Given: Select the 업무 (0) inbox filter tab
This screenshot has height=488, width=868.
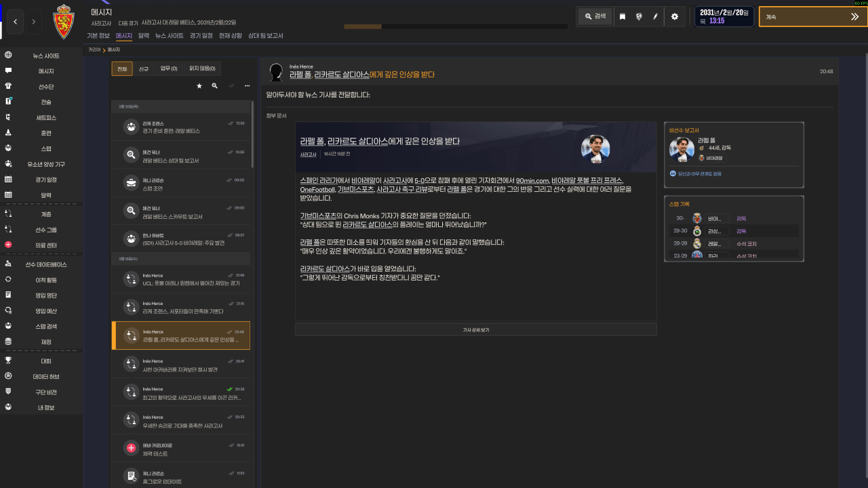Looking at the screenshot, I should [x=169, y=68].
